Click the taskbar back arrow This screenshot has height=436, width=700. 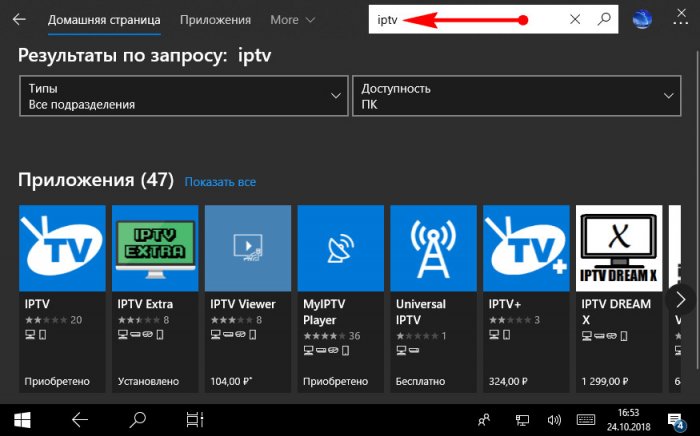[80, 419]
